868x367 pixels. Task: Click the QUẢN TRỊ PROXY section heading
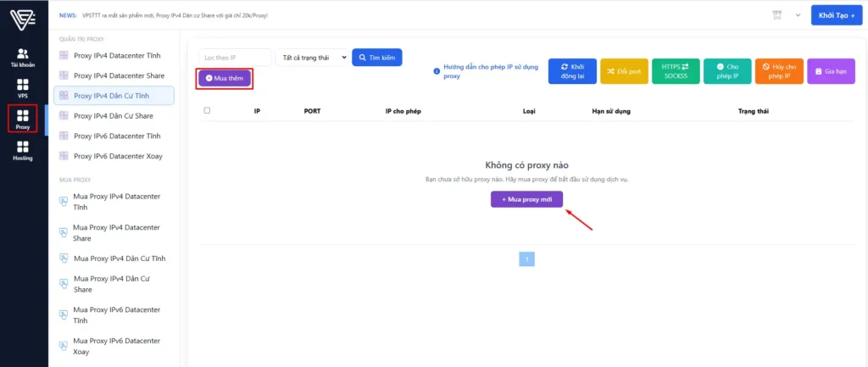point(81,39)
